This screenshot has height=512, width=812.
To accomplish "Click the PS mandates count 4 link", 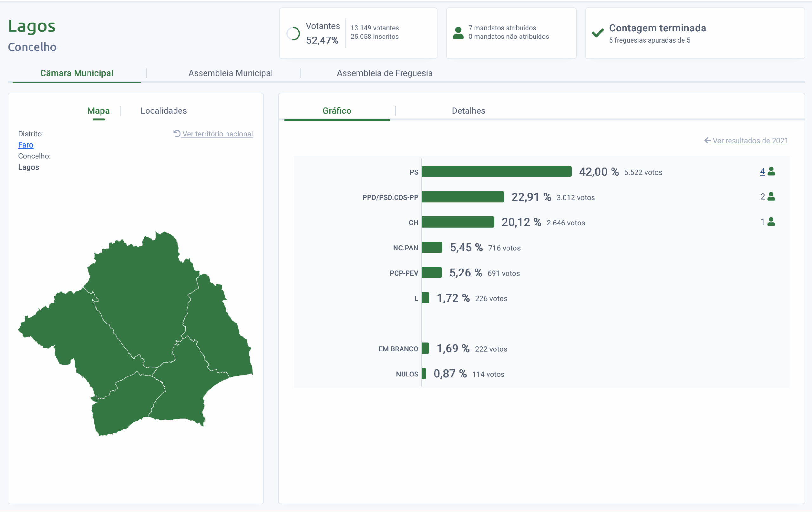I will [x=762, y=171].
